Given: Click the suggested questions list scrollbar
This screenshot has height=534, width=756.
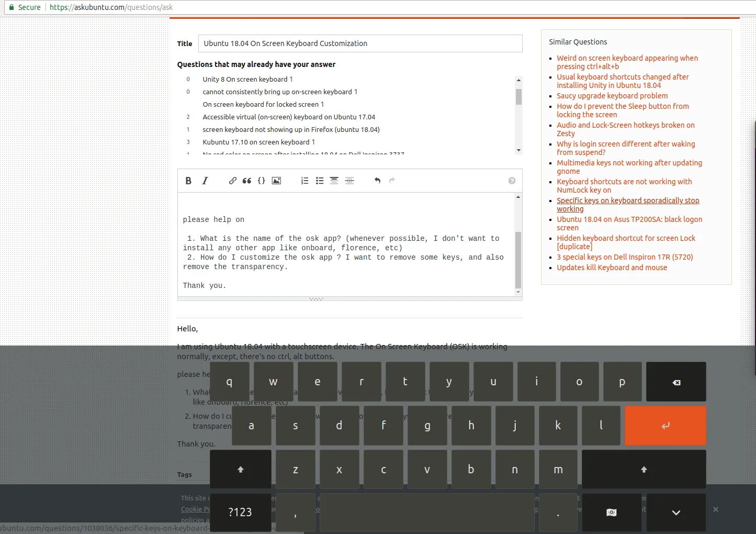Looking at the screenshot, I should tap(518, 97).
